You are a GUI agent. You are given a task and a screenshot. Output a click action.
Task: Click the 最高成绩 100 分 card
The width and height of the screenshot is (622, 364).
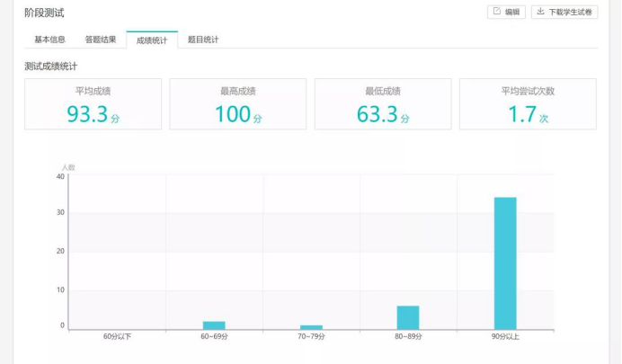(238, 104)
